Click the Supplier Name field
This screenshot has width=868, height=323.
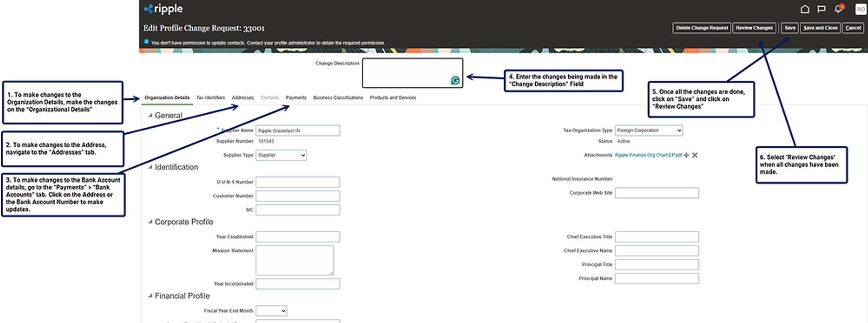pyautogui.click(x=298, y=131)
